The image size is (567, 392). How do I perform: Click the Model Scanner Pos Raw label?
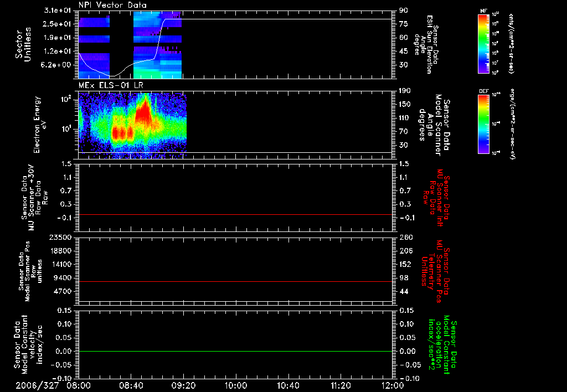click(x=30, y=271)
